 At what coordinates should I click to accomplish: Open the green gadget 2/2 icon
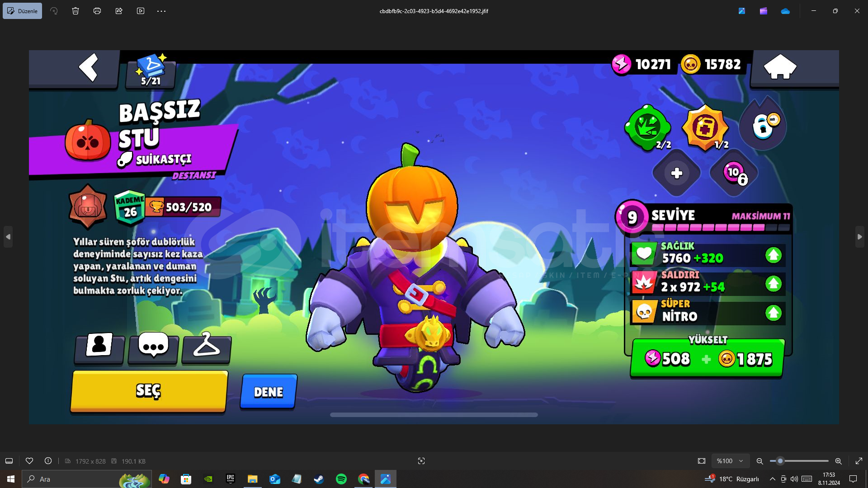(x=648, y=127)
